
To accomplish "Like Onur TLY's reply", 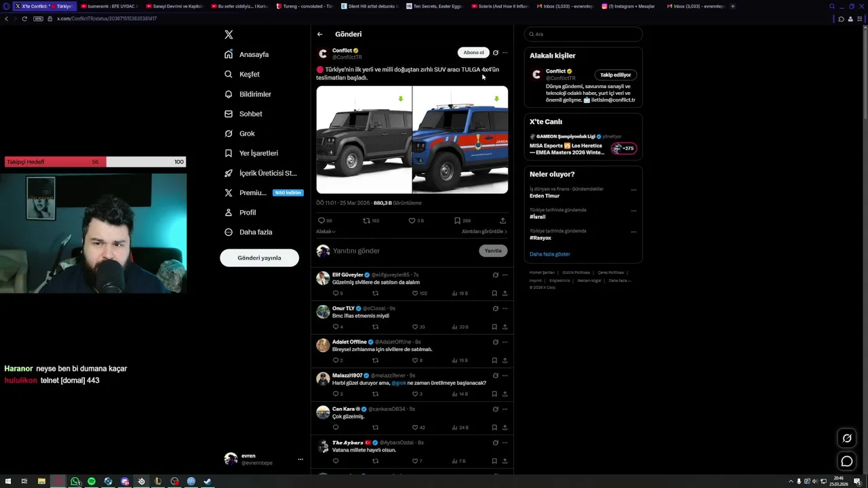I will click(x=415, y=327).
